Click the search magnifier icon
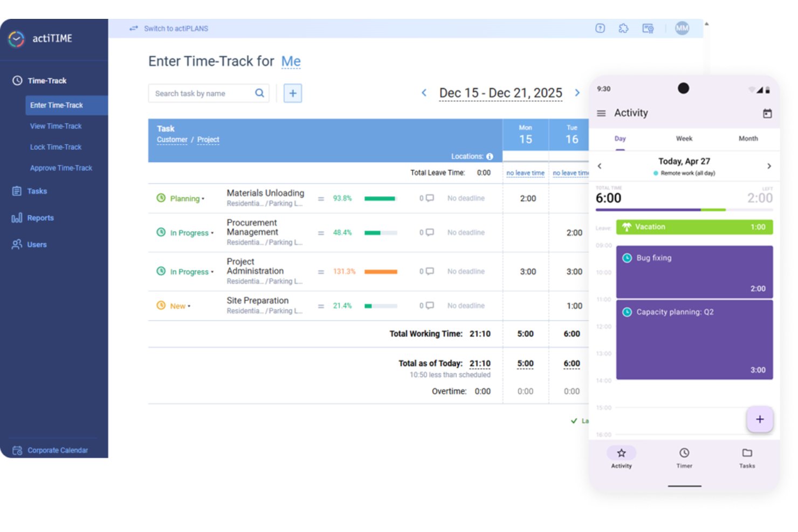 pos(259,93)
